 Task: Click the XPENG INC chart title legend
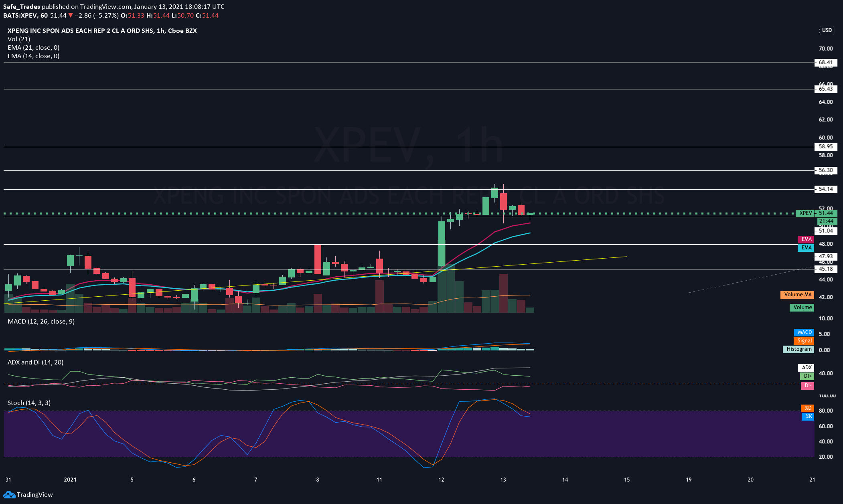(x=102, y=30)
